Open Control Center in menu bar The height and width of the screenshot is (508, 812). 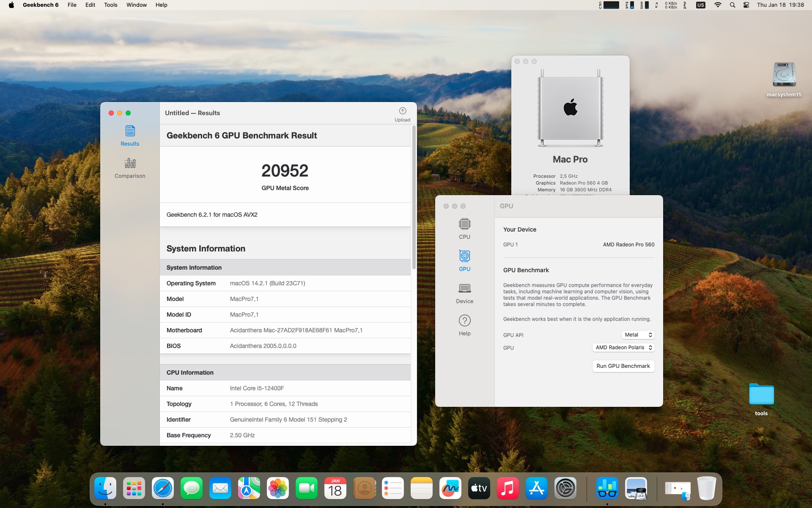coord(746,5)
